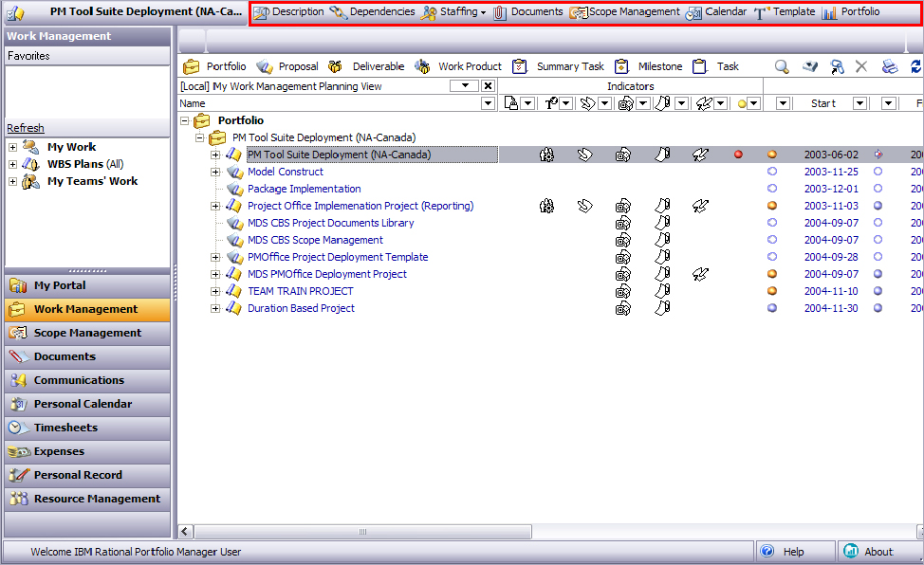Open Dependencies in the top toolbar
Image resolution: width=924 pixels, height=565 pixels.
click(372, 11)
